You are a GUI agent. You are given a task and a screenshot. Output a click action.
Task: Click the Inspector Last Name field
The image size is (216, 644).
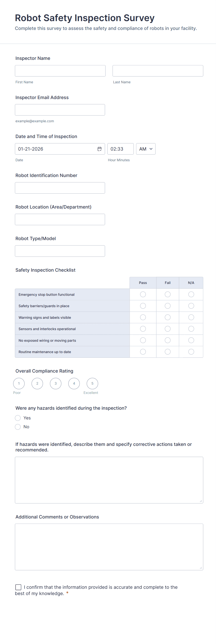click(x=158, y=71)
